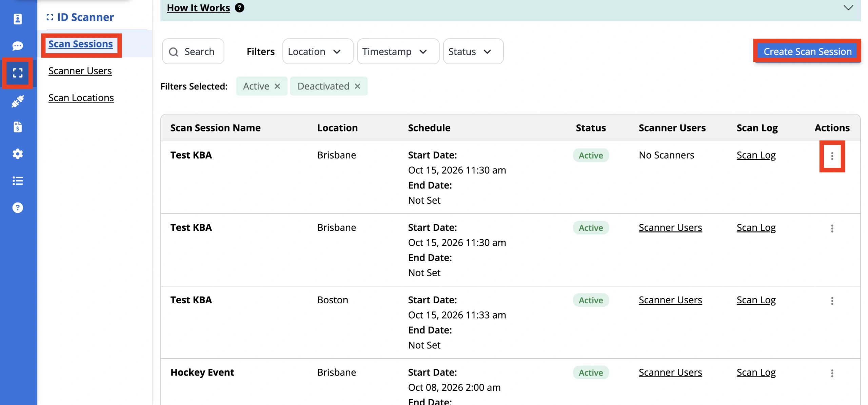Go to Scan Locations menu item

[x=81, y=98]
